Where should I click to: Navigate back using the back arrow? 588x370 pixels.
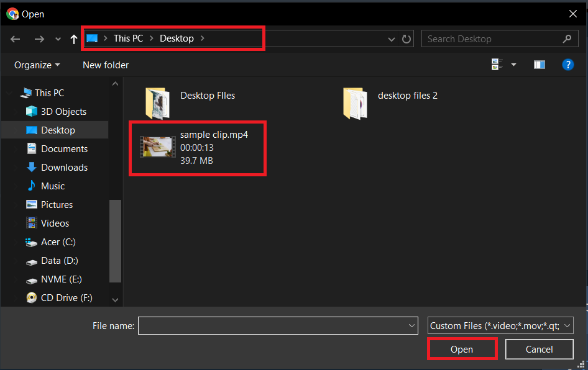coord(15,38)
